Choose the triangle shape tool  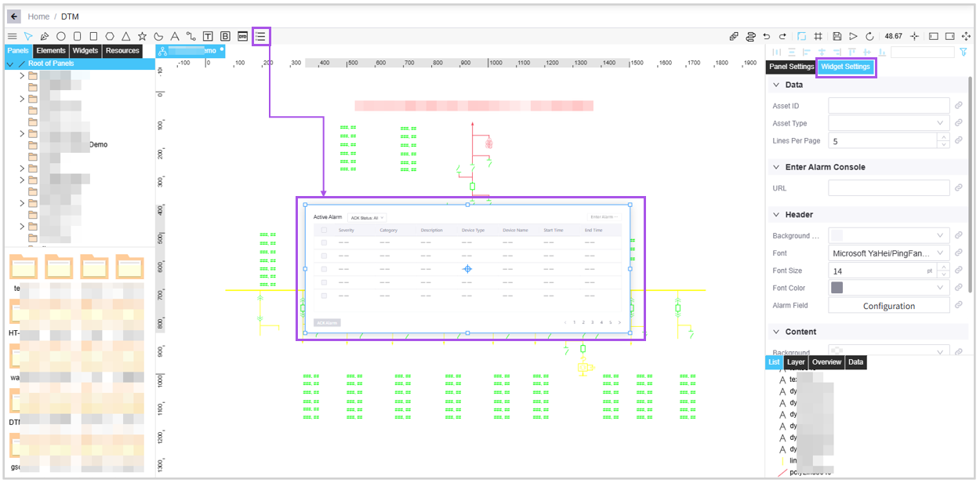coord(126,36)
